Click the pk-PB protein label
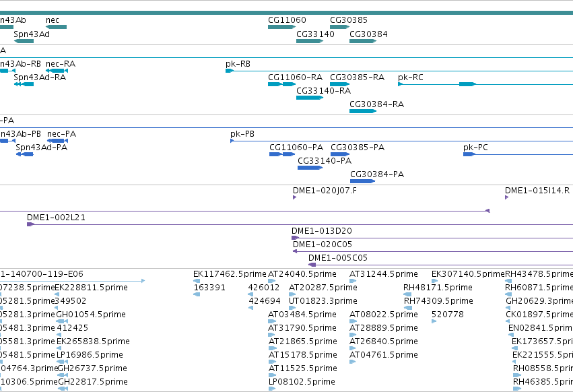 (242, 134)
